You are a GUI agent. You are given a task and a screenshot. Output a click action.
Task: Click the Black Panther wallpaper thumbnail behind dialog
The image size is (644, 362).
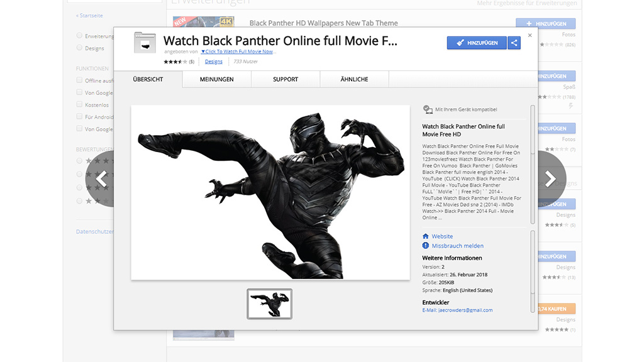pyautogui.click(x=204, y=22)
